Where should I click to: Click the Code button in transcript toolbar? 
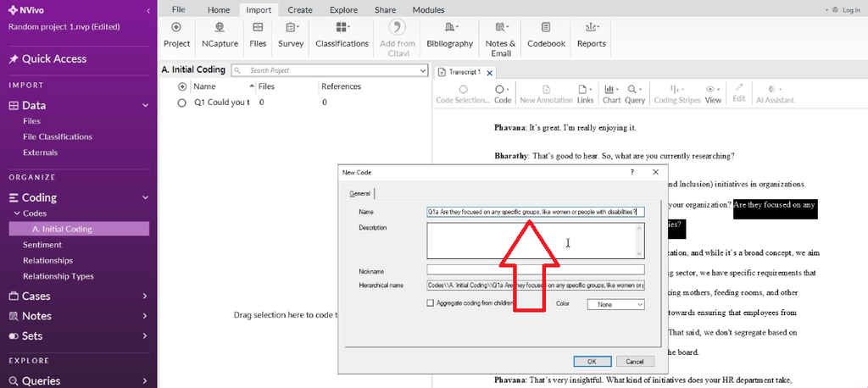(x=502, y=94)
